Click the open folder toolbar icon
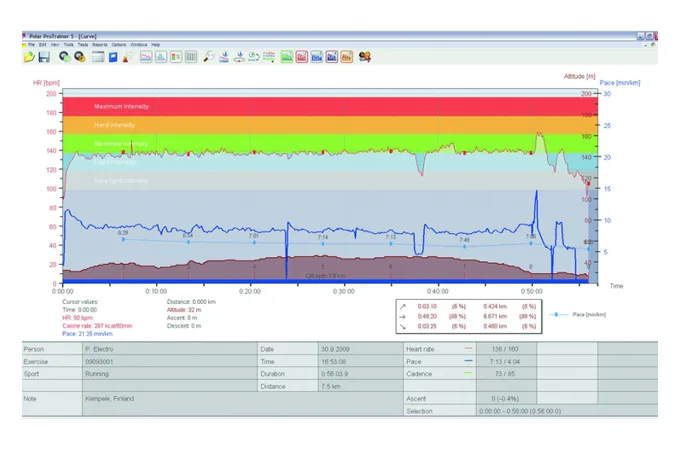Screen dimensions: 681x450 coord(29,57)
